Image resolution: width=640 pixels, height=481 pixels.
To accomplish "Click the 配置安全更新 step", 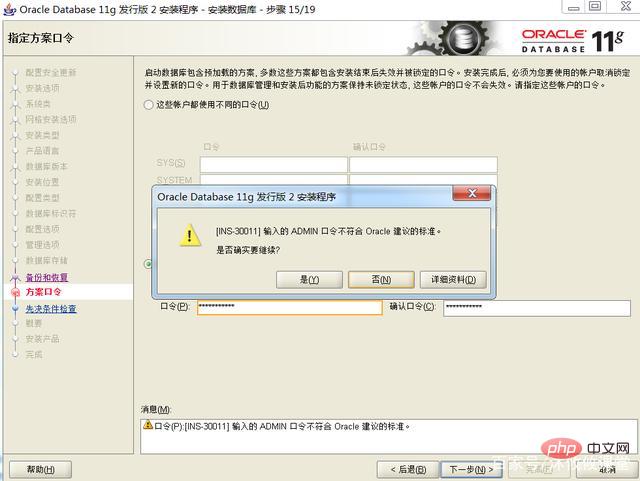I will click(51, 73).
